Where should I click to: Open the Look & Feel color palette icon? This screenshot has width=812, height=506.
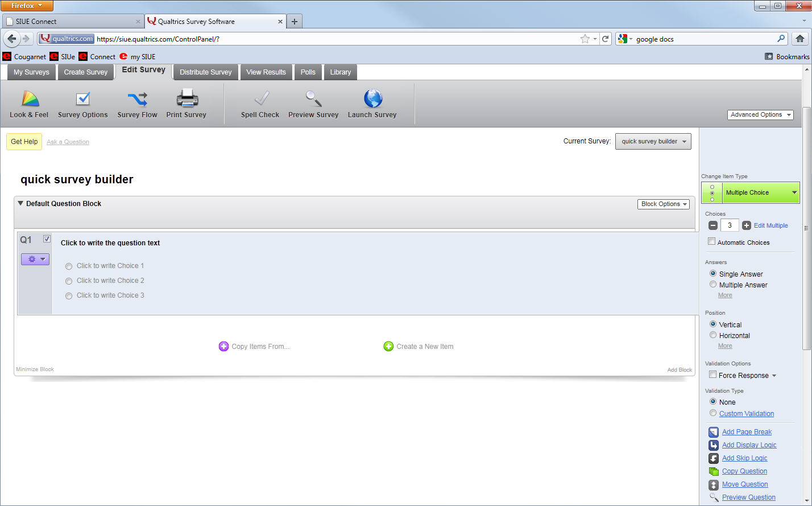(x=30, y=99)
